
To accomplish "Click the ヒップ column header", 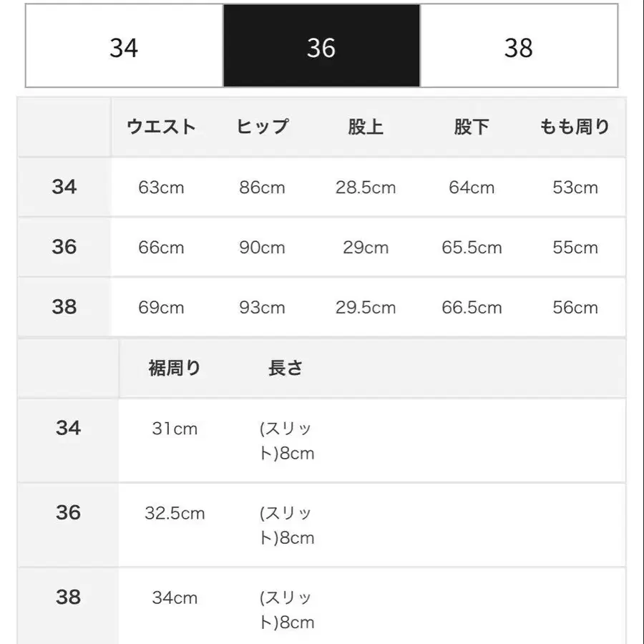I will coord(263,127).
